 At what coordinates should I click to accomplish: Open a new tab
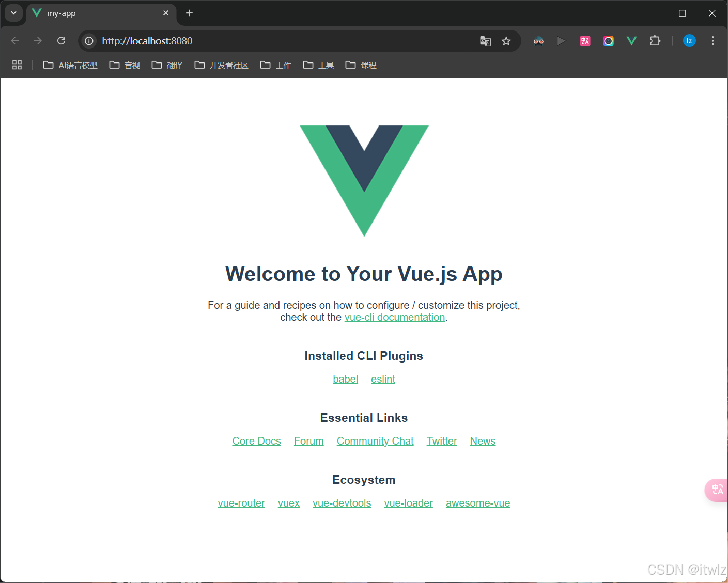click(190, 13)
